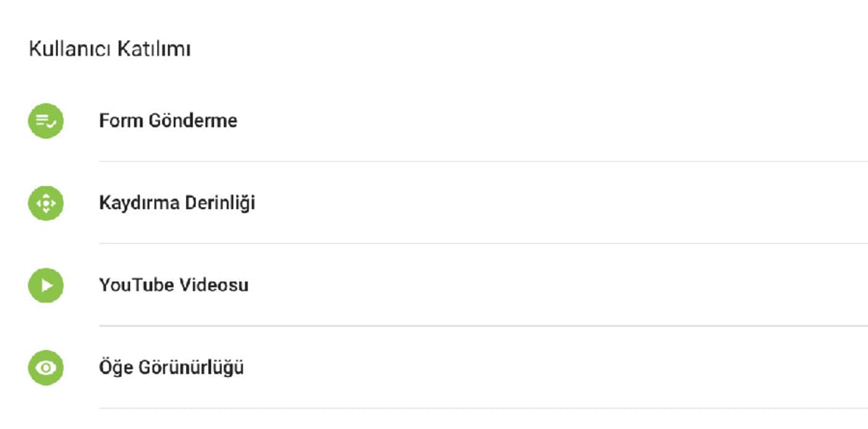Screen dimensions: 868x429
Task: Click empty row space beside Kaydırma Derinliği
Action: (x=561, y=203)
